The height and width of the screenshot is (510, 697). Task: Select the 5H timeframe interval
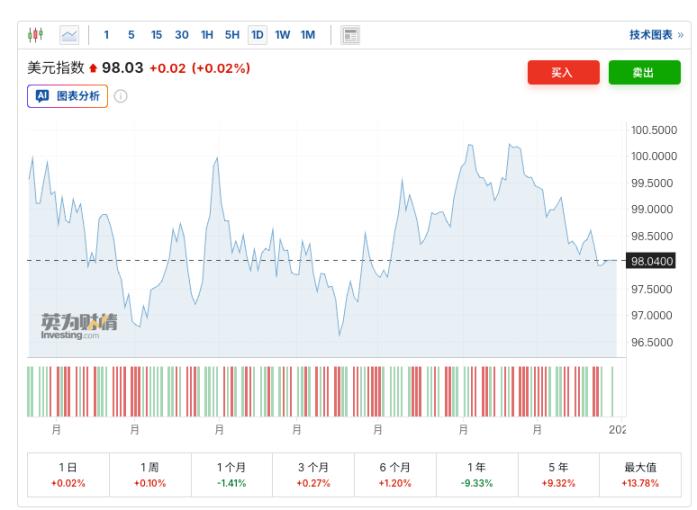(x=232, y=35)
